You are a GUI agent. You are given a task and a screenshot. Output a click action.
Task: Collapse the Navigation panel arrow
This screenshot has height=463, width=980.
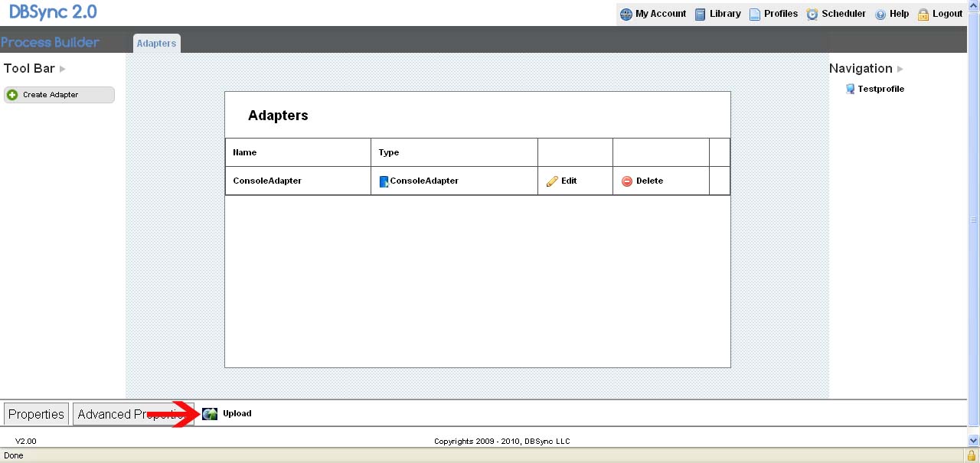coord(900,69)
